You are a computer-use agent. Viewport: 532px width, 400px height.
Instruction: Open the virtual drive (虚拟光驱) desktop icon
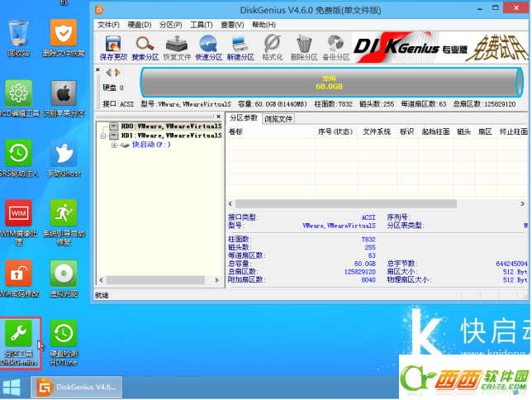[64, 279]
